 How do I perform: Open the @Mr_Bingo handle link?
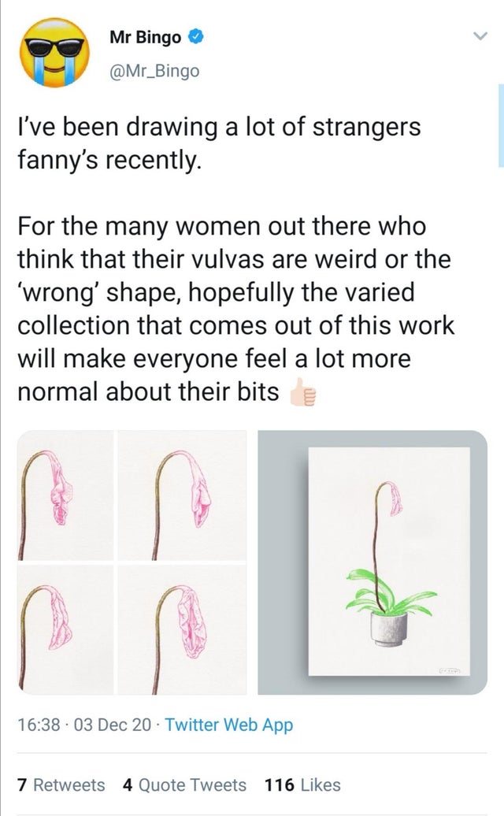coord(154,70)
